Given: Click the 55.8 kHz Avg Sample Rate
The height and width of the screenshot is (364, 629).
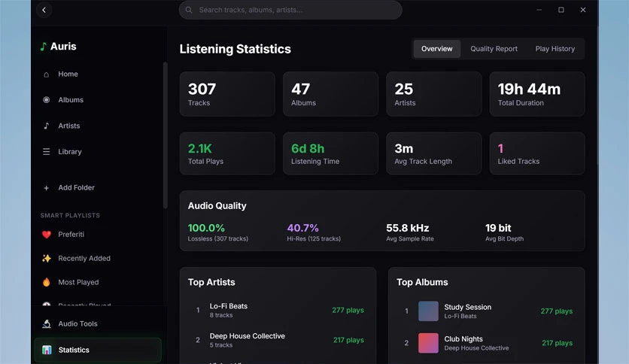Looking at the screenshot, I should click(x=408, y=228).
